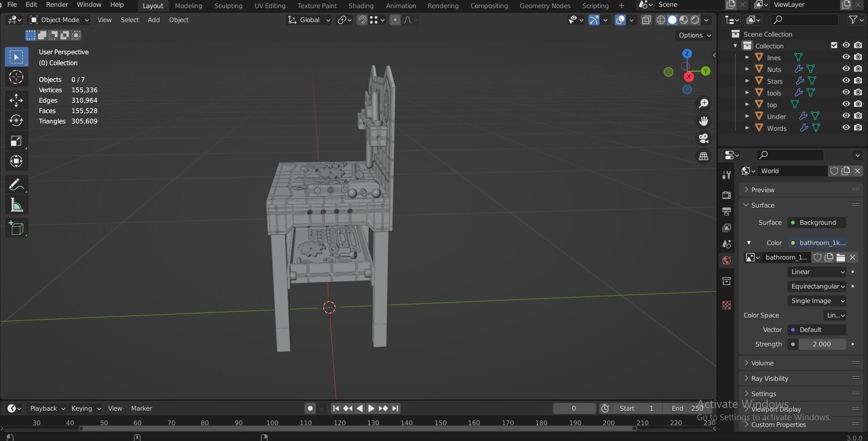Activate the Scale tool
This screenshot has height=441, width=868.
(x=16, y=141)
